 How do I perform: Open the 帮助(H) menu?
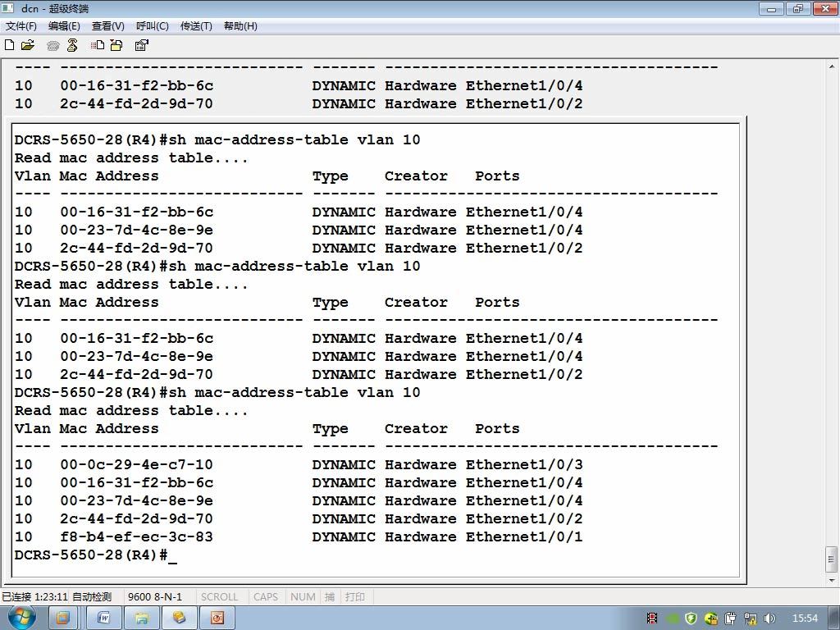pyautogui.click(x=240, y=25)
